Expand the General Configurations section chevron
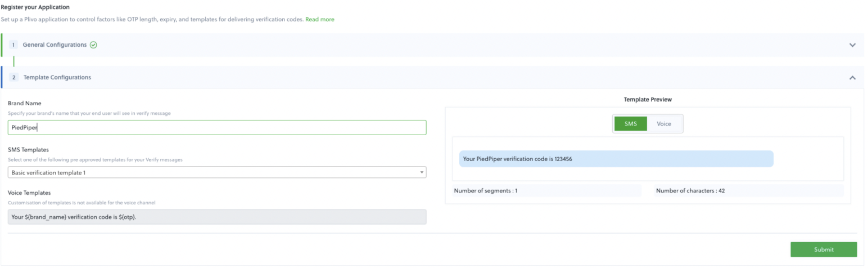Image resolution: width=868 pixels, height=268 pixels. (852, 45)
